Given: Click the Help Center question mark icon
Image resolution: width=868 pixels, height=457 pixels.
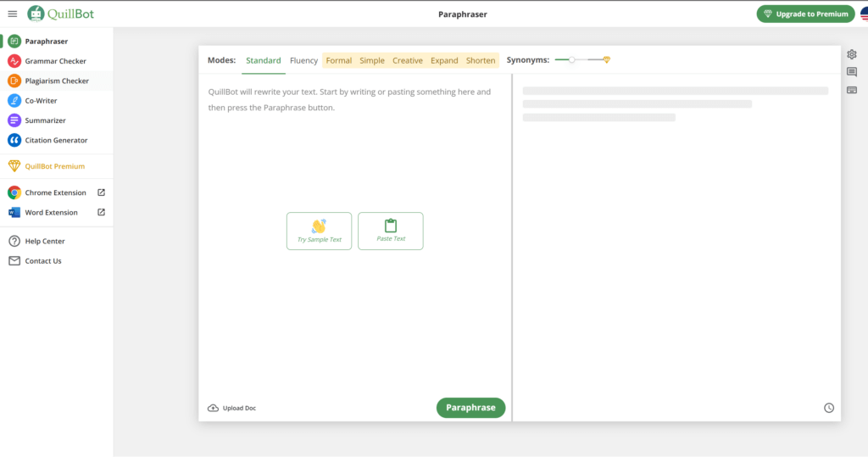Looking at the screenshot, I should click(14, 241).
